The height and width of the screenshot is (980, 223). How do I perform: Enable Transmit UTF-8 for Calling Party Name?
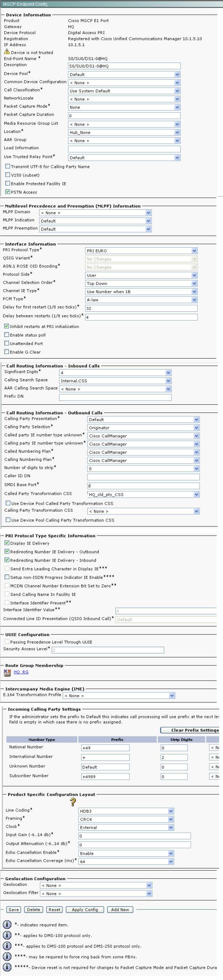pos(8,166)
